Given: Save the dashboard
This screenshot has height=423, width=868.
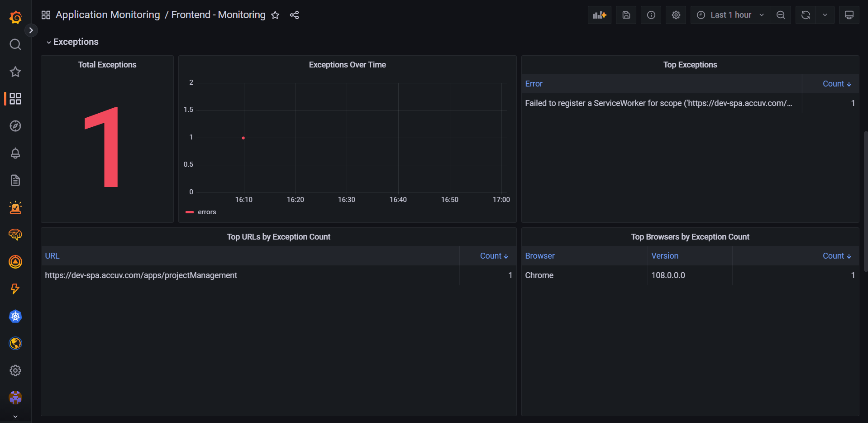Looking at the screenshot, I should [626, 15].
